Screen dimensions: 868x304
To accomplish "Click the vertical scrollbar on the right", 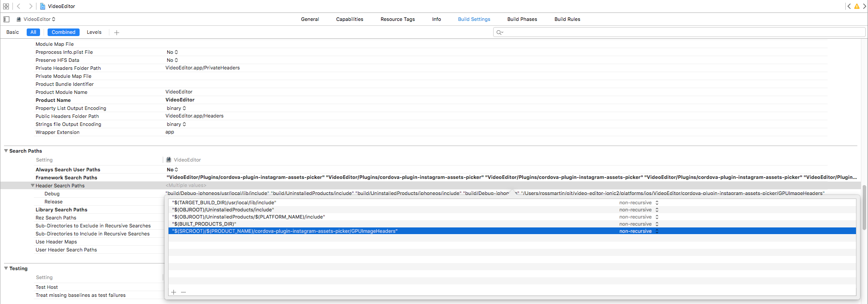I will 864,207.
